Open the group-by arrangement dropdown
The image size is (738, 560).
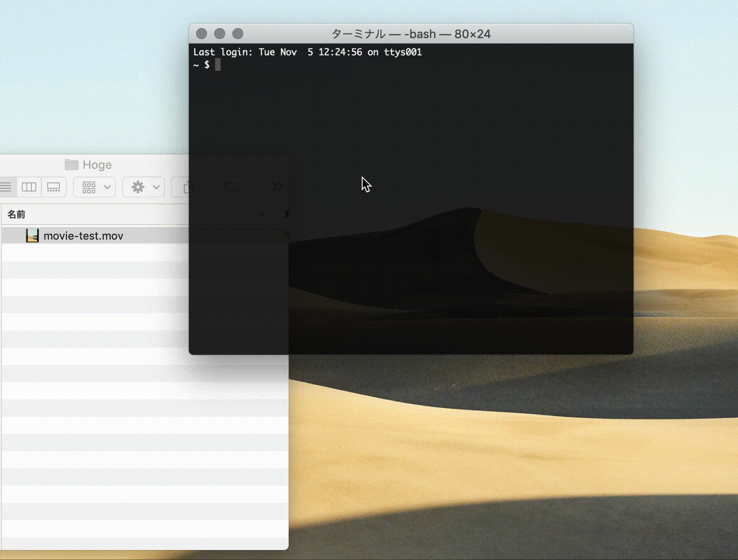[x=94, y=187]
